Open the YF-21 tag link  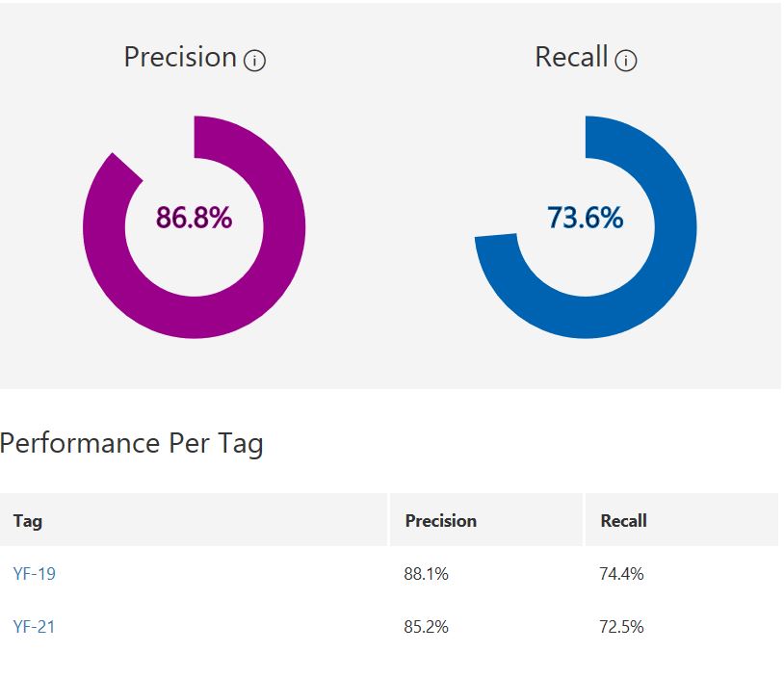click(35, 627)
